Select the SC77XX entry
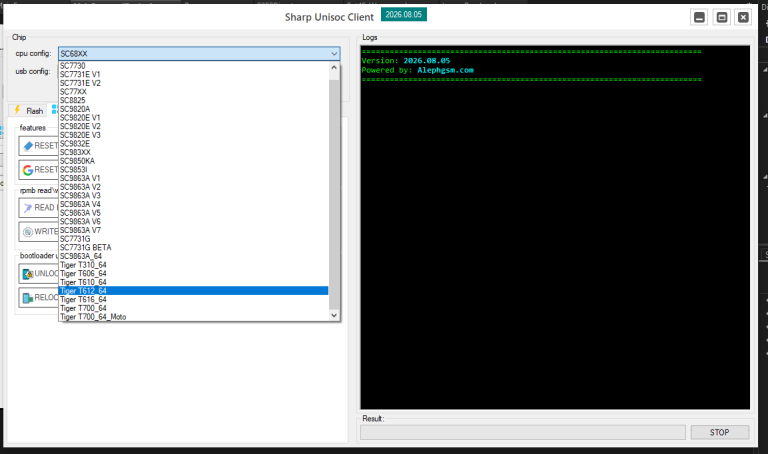768x454 pixels. pyautogui.click(x=193, y=92)
